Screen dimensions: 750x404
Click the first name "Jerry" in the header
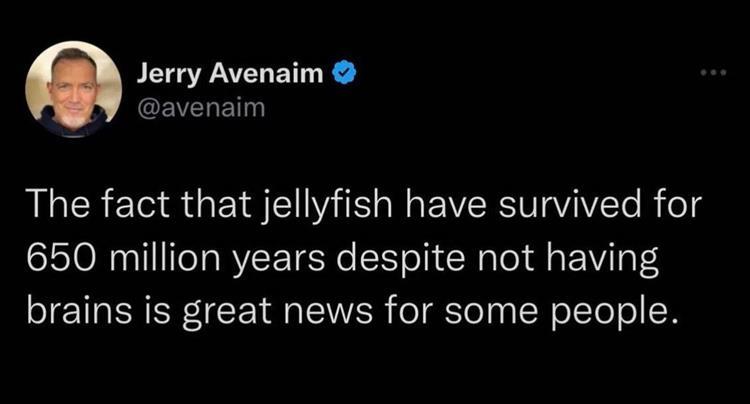[x=165, y=74]
